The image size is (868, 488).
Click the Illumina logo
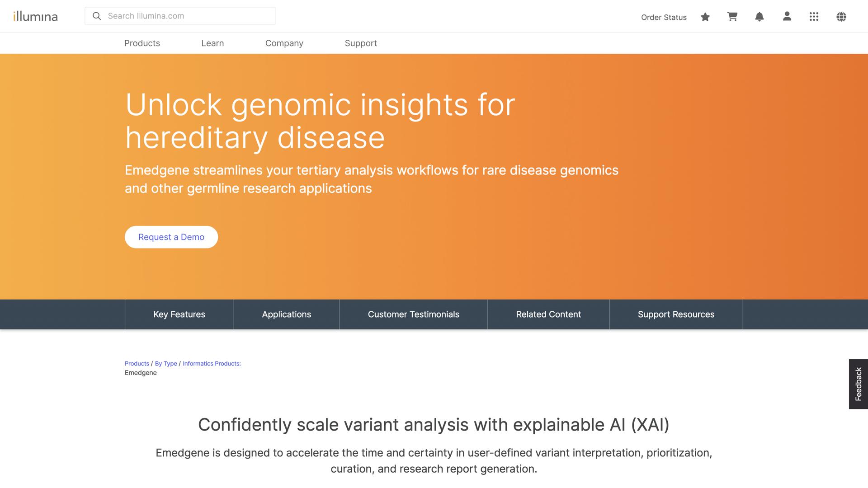tap(35, 16)
